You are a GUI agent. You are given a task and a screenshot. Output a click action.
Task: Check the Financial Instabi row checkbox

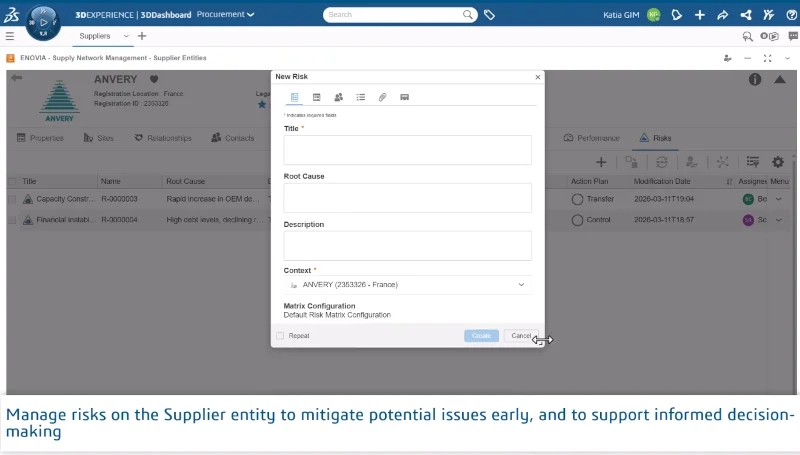tap(12, 220)
